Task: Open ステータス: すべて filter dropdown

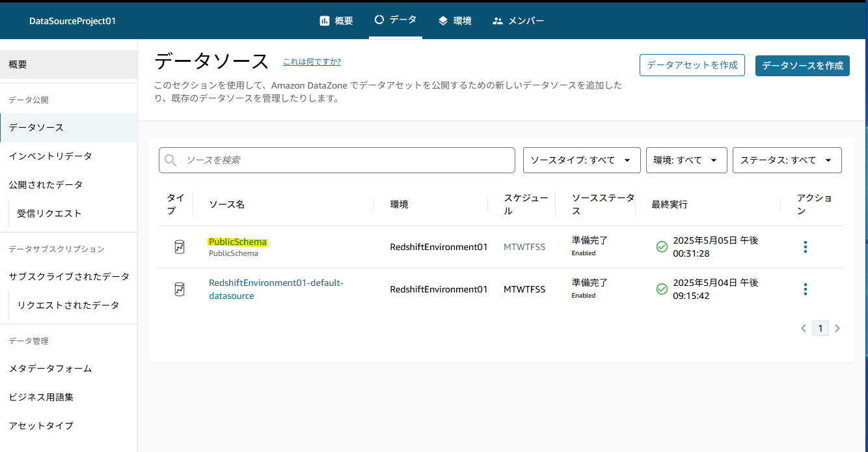Action: 787,160
